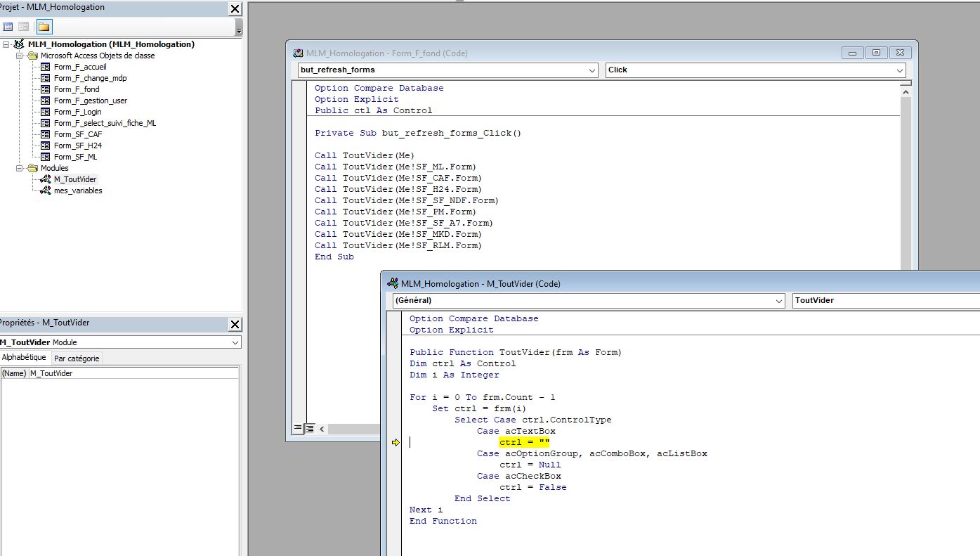Switch to the Alphabétique tab

pyautogui.click(x=25, y=357)
